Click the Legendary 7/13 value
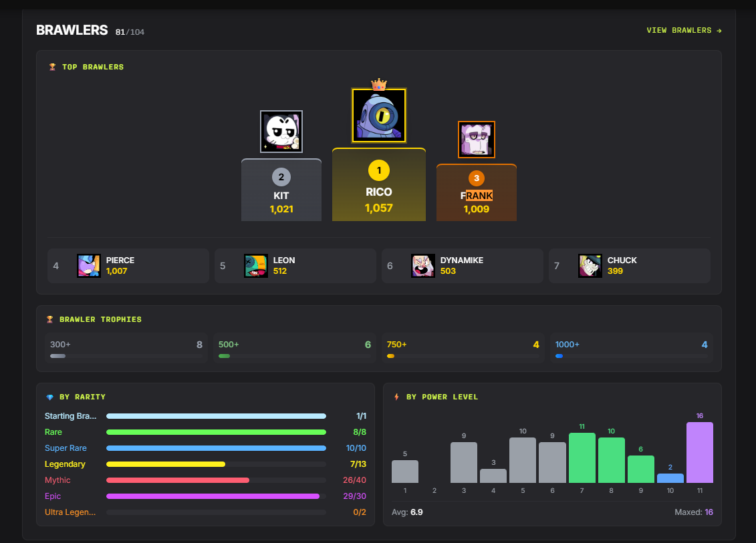 click(x=358, y=464)
